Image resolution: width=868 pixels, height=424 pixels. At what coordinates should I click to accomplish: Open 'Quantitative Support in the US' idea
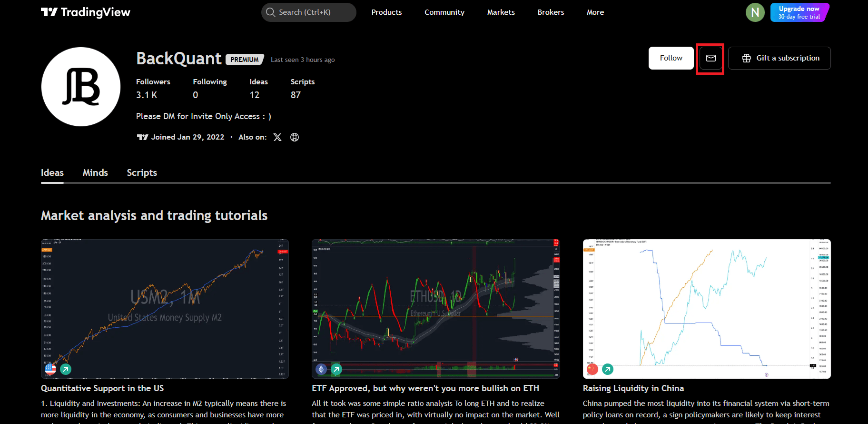point(102,388)
